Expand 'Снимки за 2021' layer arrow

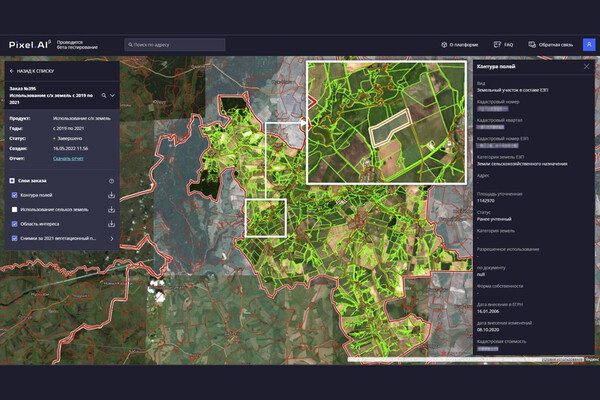click(x=112, y=238)
